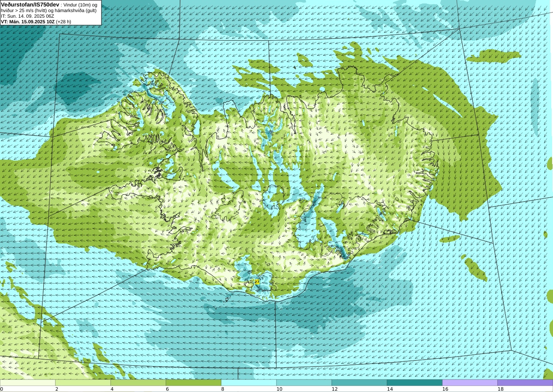Click the legend scale label '10'
The width and height of the screenshot is (553, 392).
tap(279, 389)
